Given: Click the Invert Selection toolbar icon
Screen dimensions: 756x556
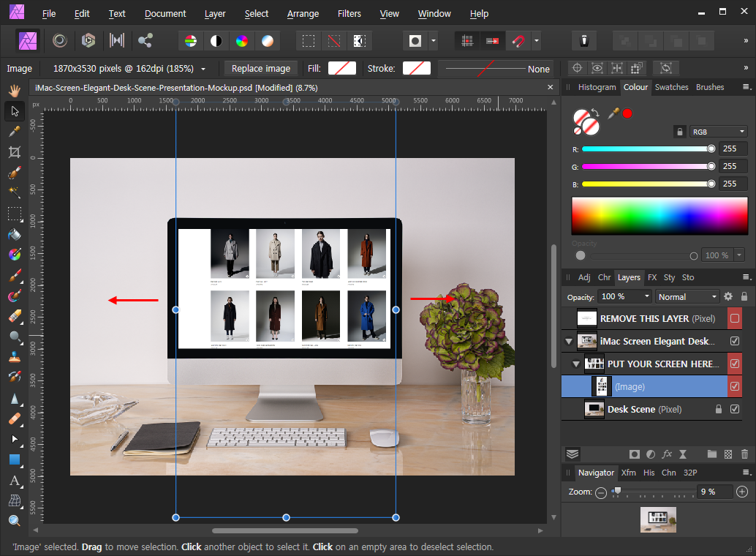Looking at the screenshot, I should pyautogui.click(x=359, y=41).
